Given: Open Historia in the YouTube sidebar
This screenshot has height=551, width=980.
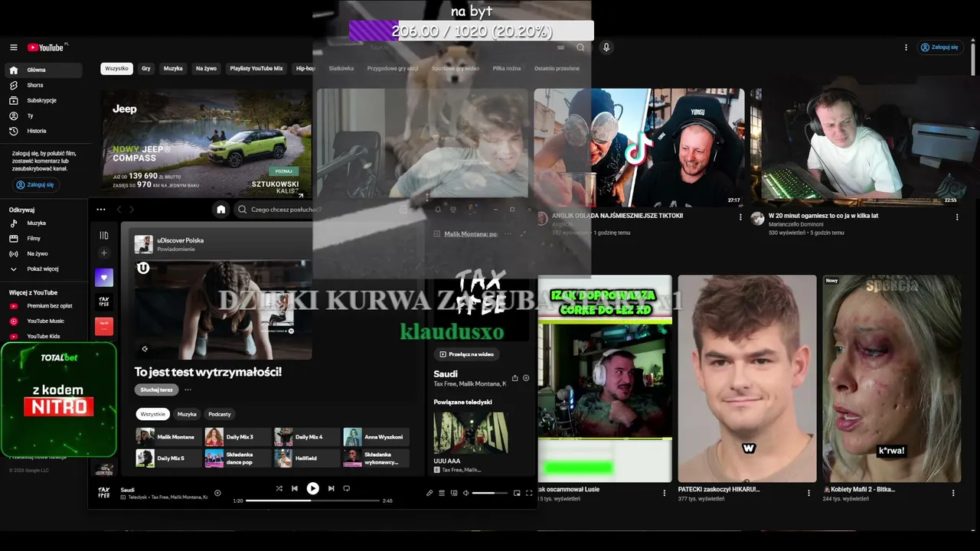Looking at the screenshot, I should [44, 131].
